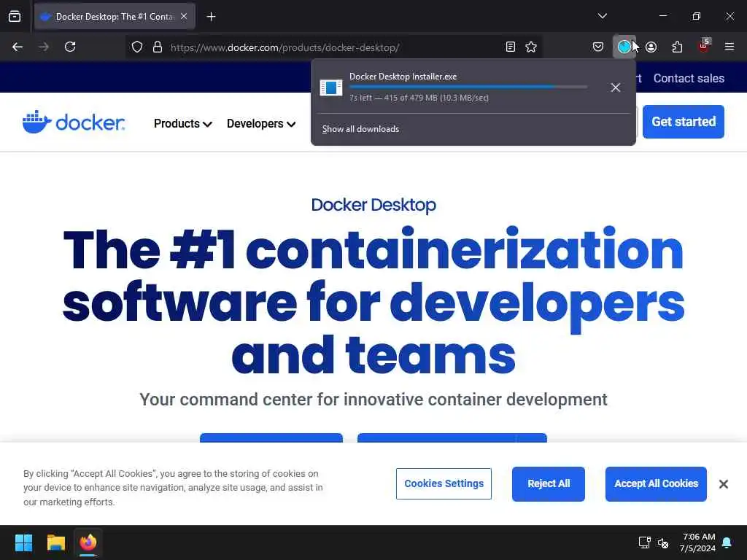The height and width of the screenshot is (560, 747).
Task: Expand the Products menu
Action: point(182,124)
